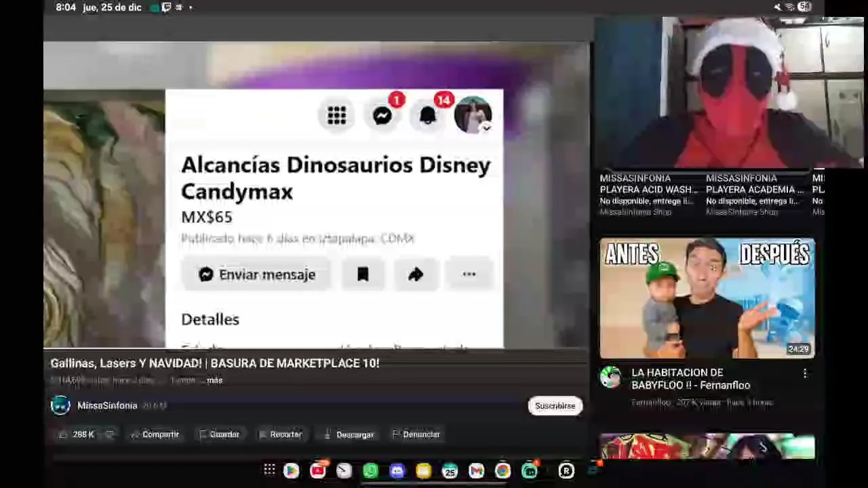Open the Fernanfloo channel avatar
This screenshot has width=868, height=488.
click(x=611, y=378)
